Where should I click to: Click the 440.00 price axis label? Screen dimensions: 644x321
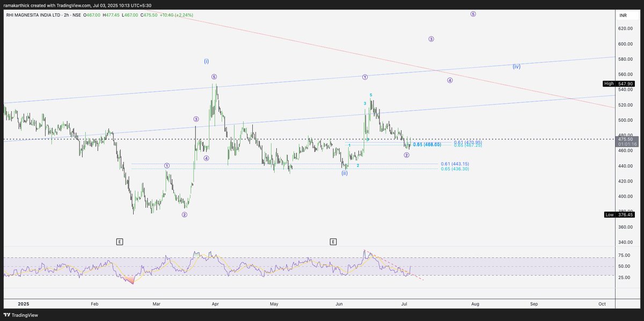click(626, 166)
